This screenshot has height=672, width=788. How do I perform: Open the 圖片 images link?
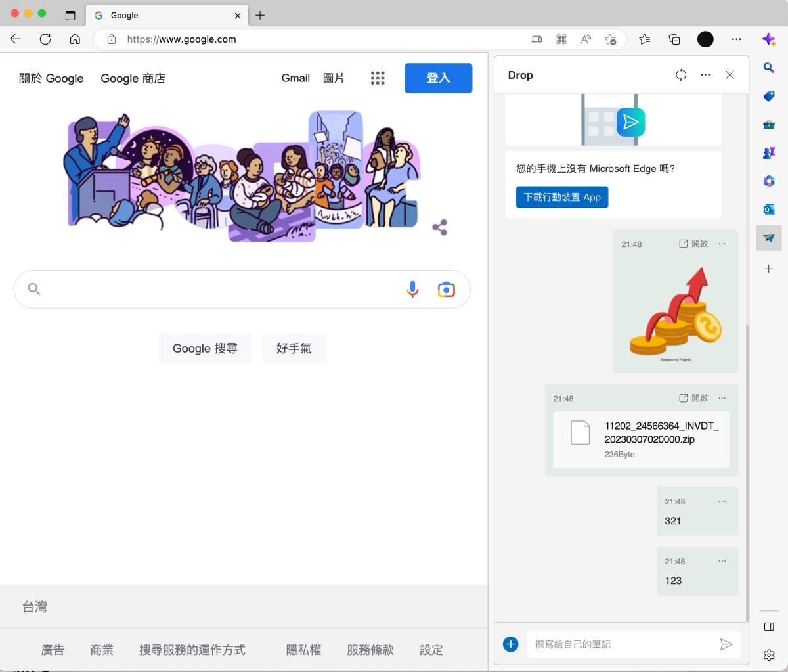coord(334,78)
